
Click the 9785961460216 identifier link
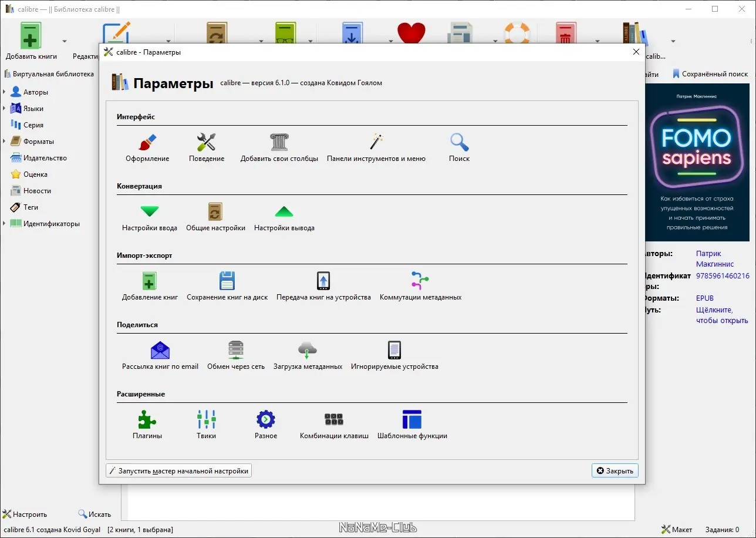click(723, 276)
